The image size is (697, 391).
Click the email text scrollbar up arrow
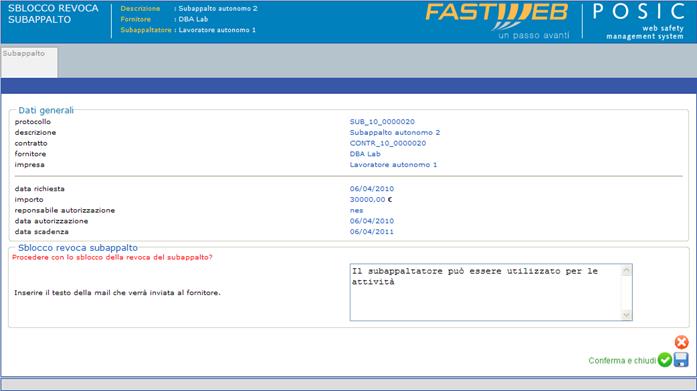pyautogui.click(x=626, y=271)
